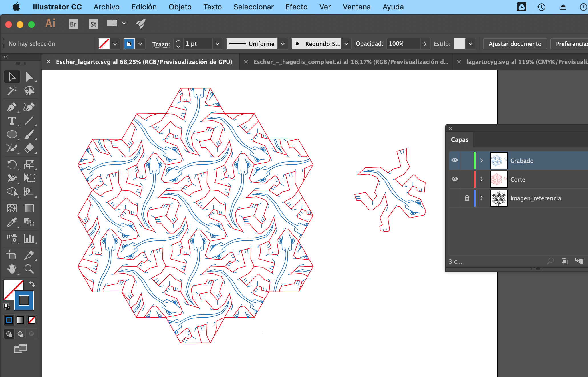Select the Zoom tool

coord(29,269)
